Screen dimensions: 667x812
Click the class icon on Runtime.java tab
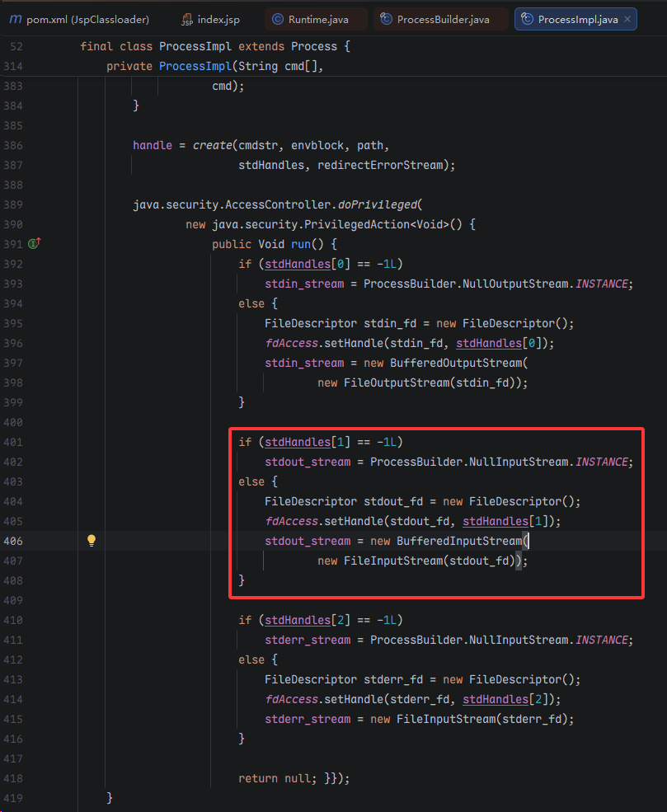[277, 19]
